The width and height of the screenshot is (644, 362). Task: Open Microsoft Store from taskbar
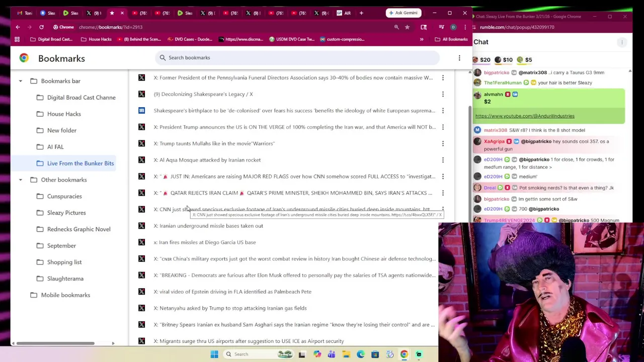coord(375,354)
